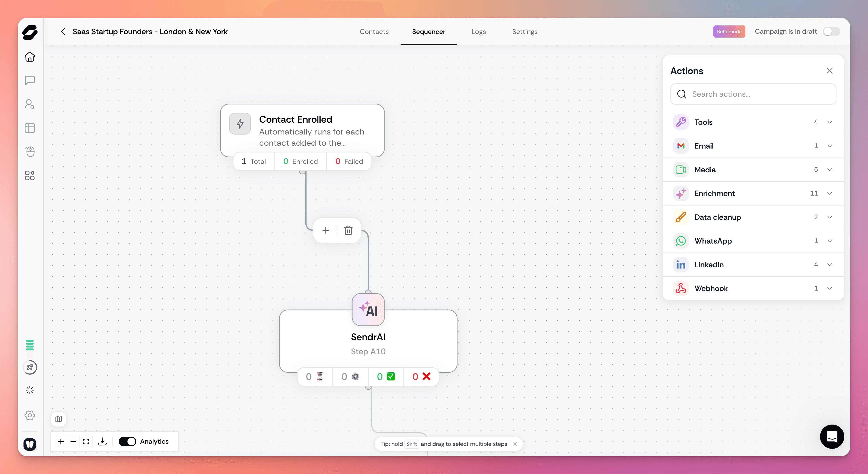Click the Beta mode badge
Image resolution: width=868 pixels, height=474 pixels.
click(729, 31)
